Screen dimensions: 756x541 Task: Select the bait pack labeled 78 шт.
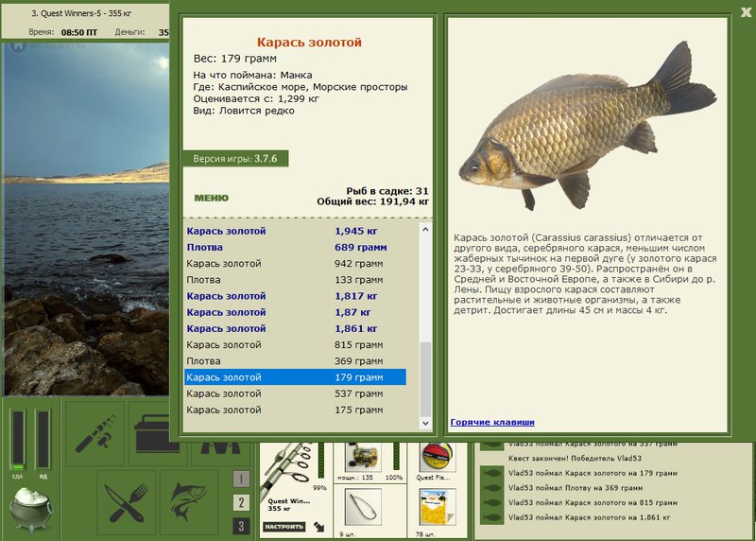(438, 507)
